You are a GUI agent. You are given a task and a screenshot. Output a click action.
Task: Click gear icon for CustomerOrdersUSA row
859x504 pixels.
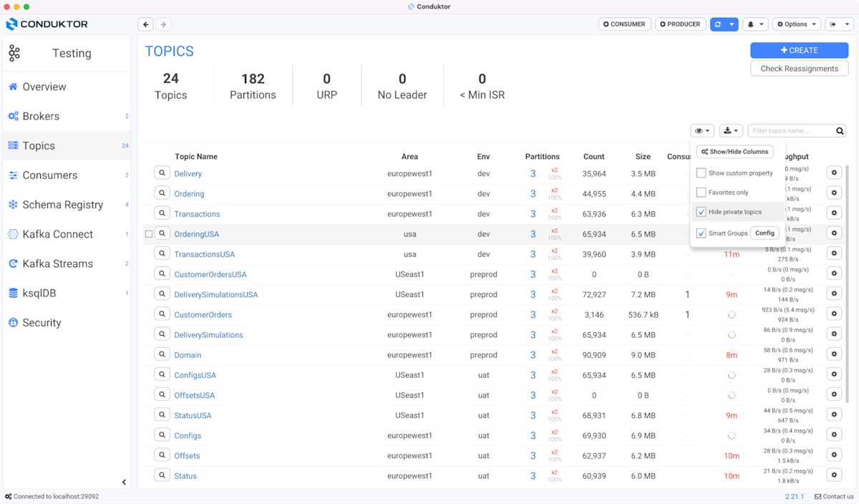pos(834,273)
